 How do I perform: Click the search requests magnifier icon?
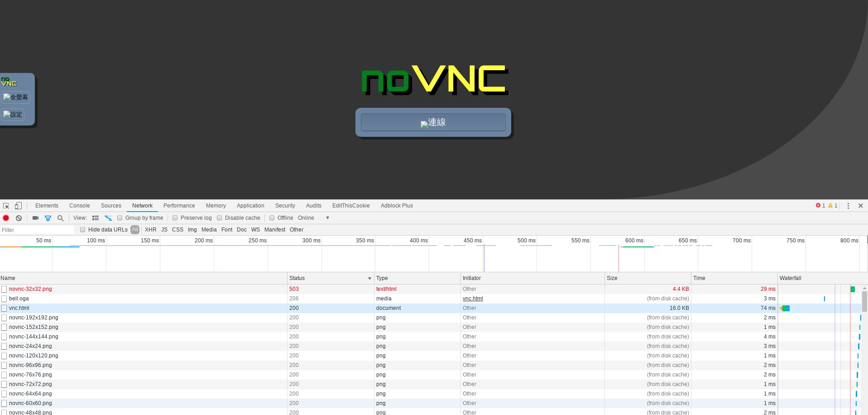pos(60,218)
